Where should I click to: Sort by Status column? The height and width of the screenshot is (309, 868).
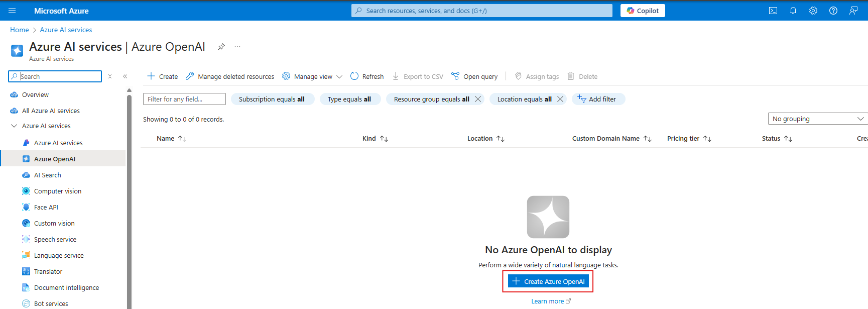click(x=777, y=138)
